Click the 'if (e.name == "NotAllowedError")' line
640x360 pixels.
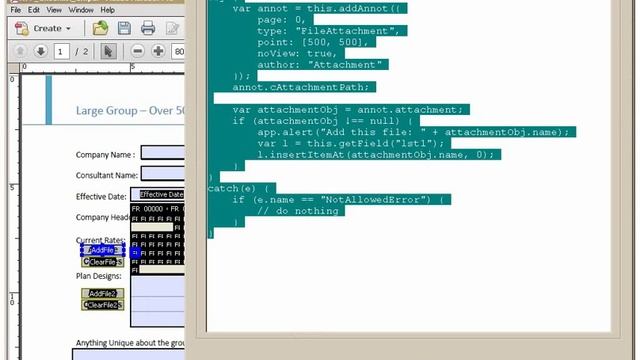pos(338,199)
